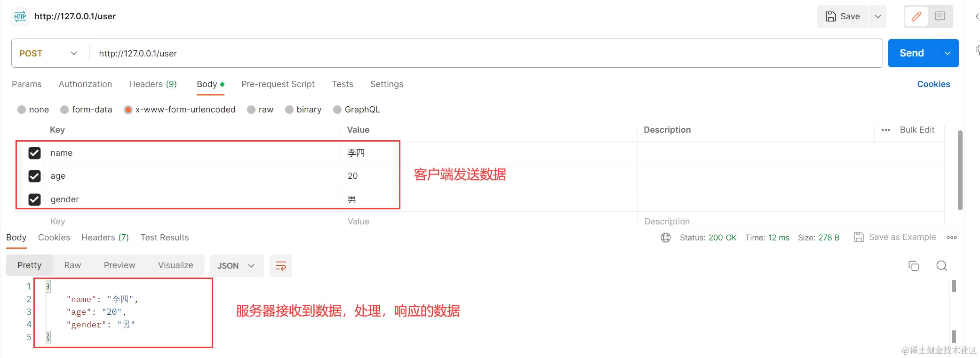Open the edit pencil icon
Screen dimensions: 980x358
pyautogui.click(x=916, y=16)
